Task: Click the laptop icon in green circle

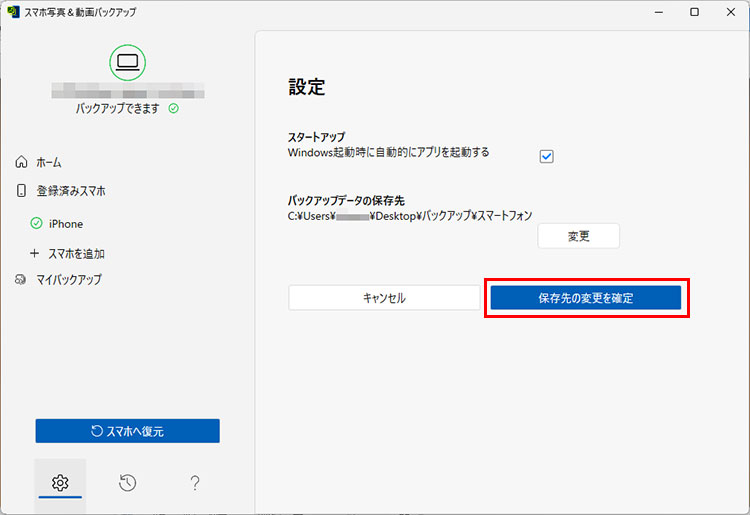Action: pos(127,62)
